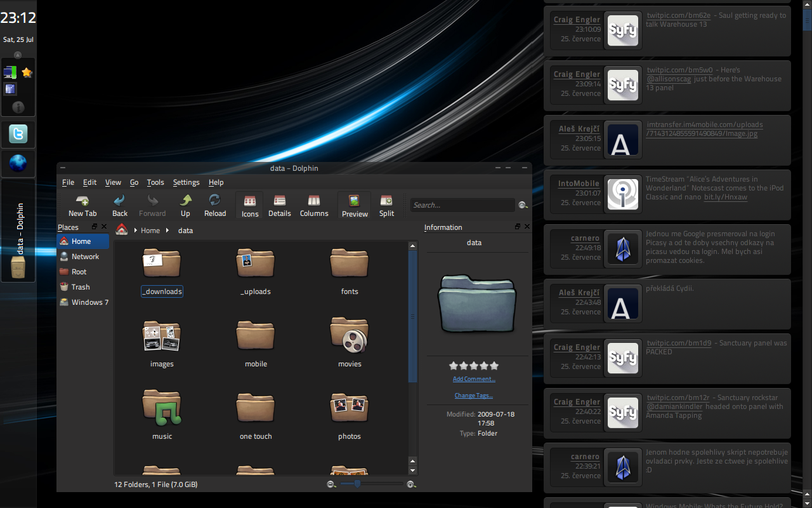
Task: Select the movies folder icon
Action: (x=350, y=335)
